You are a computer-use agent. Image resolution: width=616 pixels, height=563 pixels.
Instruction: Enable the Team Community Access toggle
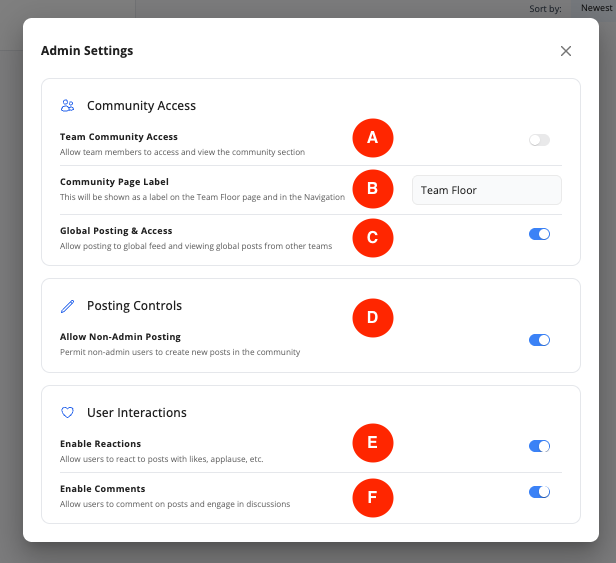539,140
